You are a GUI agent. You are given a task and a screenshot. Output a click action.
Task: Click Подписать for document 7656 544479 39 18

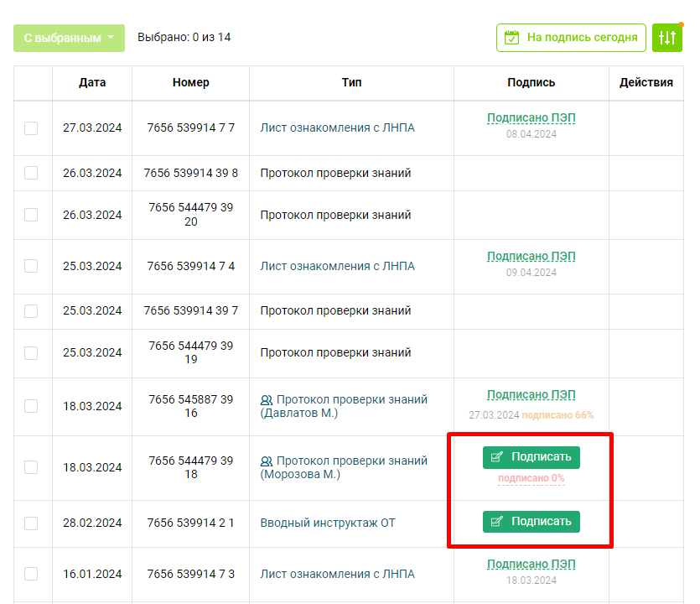pyautogui.click(x=531, y=457)
